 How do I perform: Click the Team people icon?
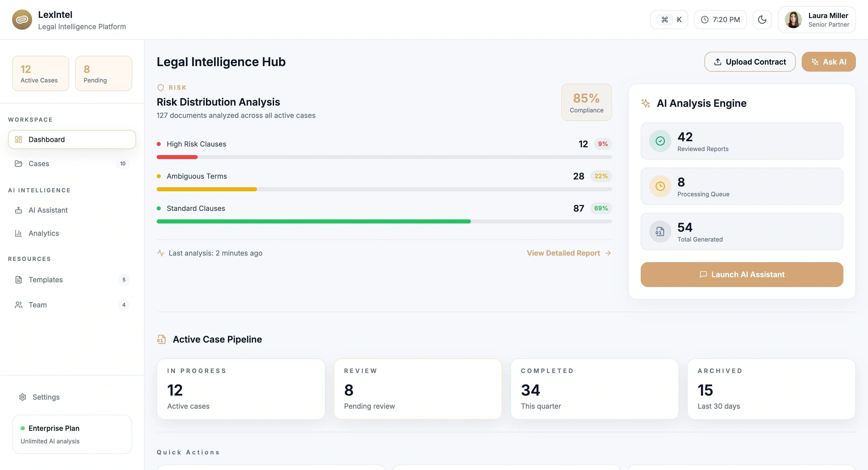19,305
